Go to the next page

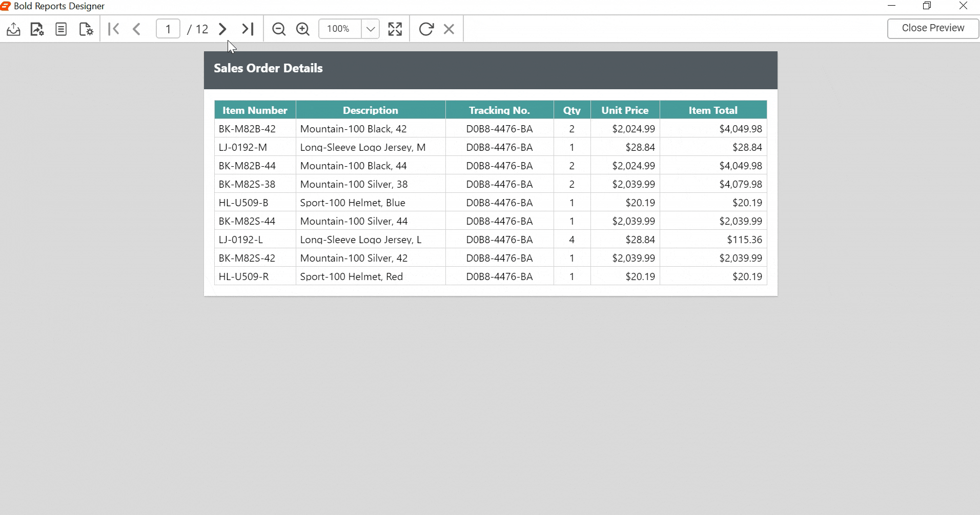[221, 29]
